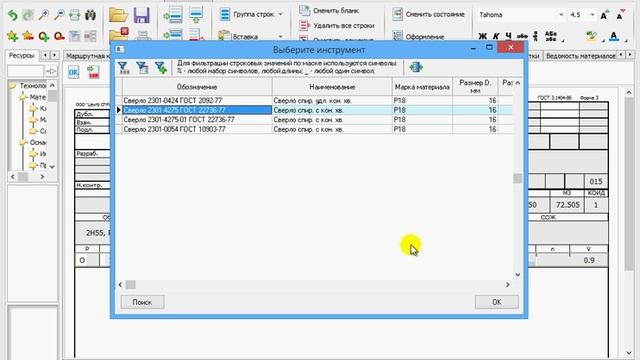Click the filter funnel with table icon

tap(142, 68)
